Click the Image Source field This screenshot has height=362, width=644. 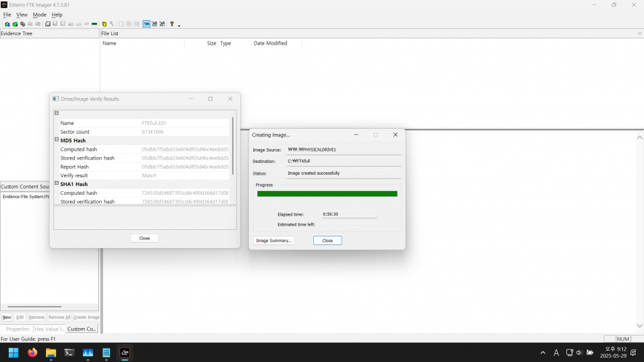344,150
